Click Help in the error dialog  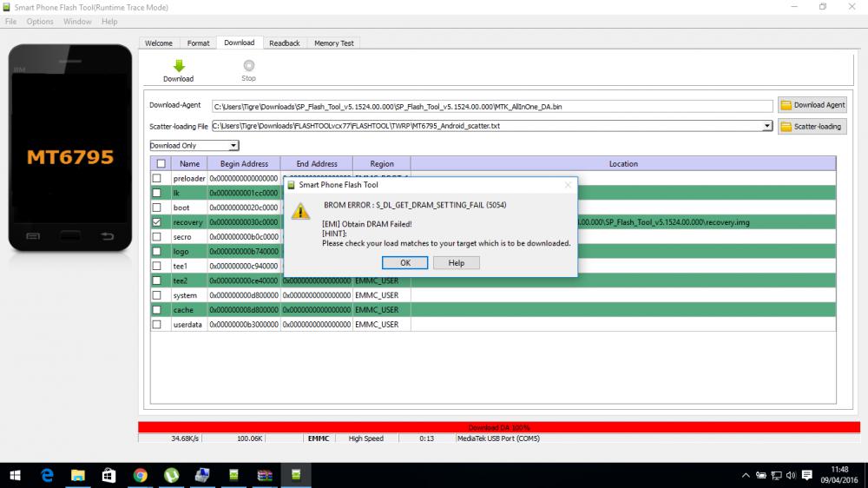tap(456, 263)
